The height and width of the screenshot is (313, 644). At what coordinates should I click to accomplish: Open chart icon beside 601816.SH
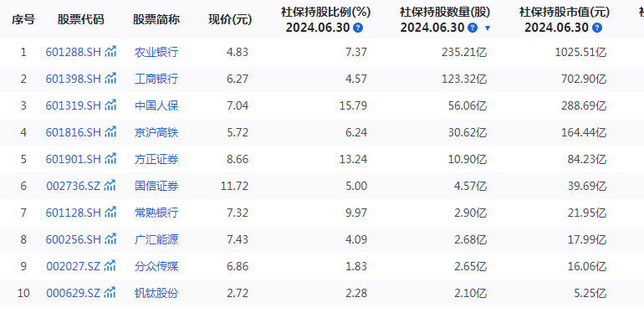(x=110, y=132)
